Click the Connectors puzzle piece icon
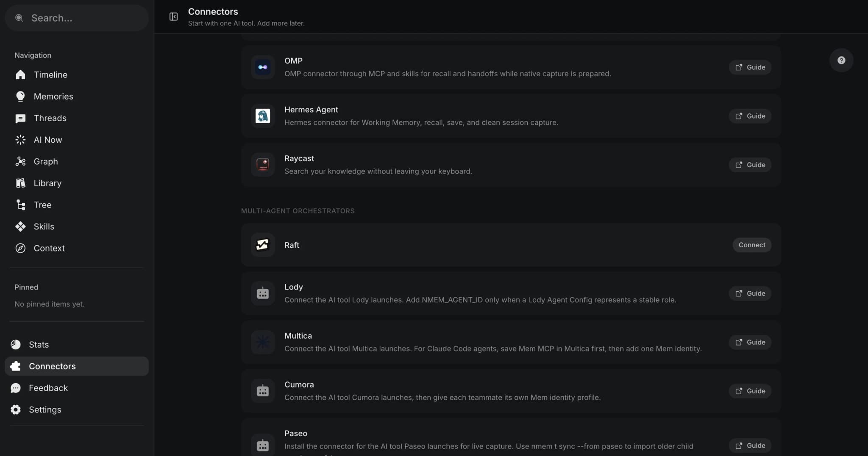The height and width of the screenshot is (456, 868). click(16, 366)
